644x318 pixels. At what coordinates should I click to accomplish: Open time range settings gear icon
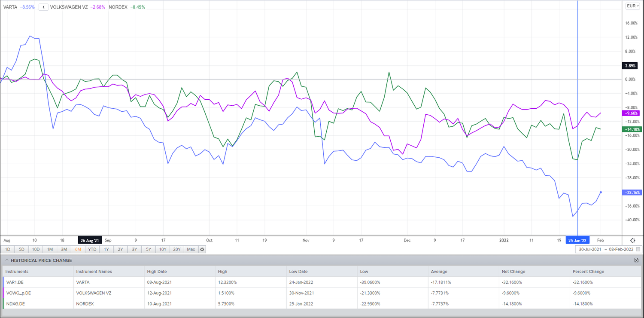click(202, 249)
